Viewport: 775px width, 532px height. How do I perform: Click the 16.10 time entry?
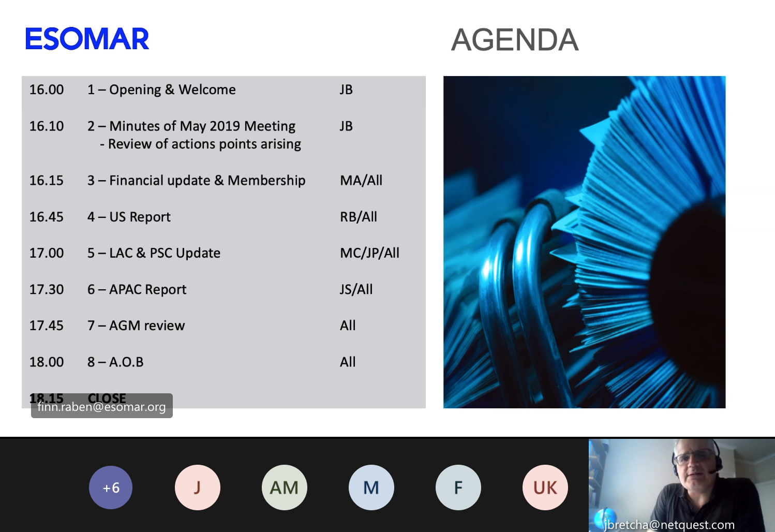(47, 126)
